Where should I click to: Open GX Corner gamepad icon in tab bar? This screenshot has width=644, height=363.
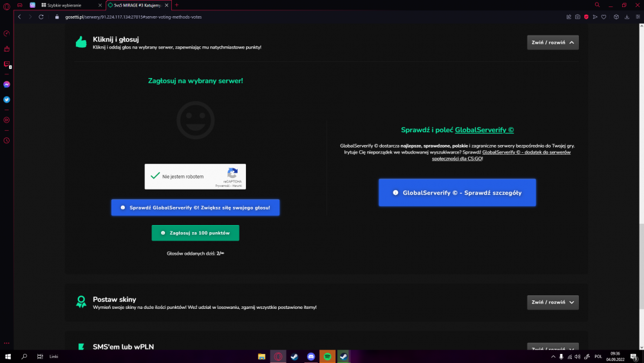point(20,5)
